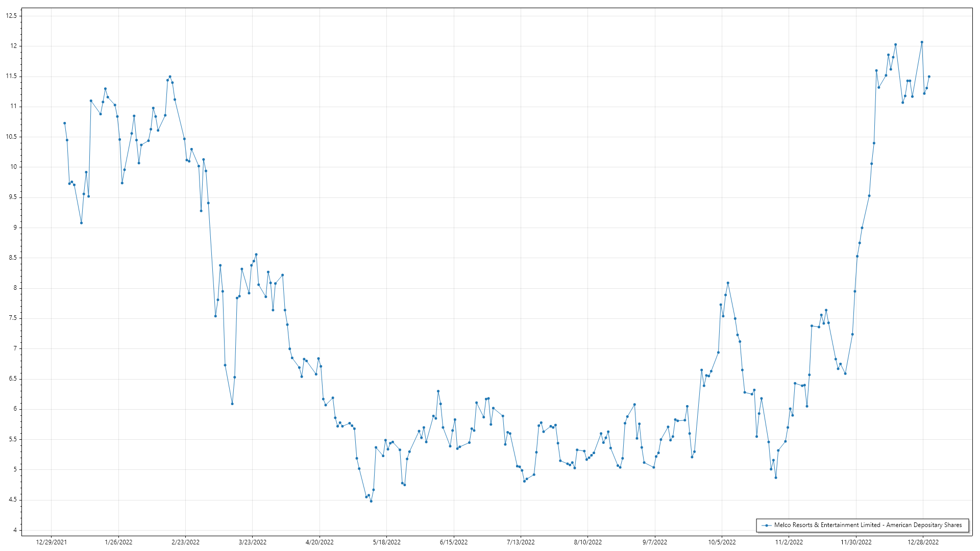Click the blue line marker in legend

766,525
